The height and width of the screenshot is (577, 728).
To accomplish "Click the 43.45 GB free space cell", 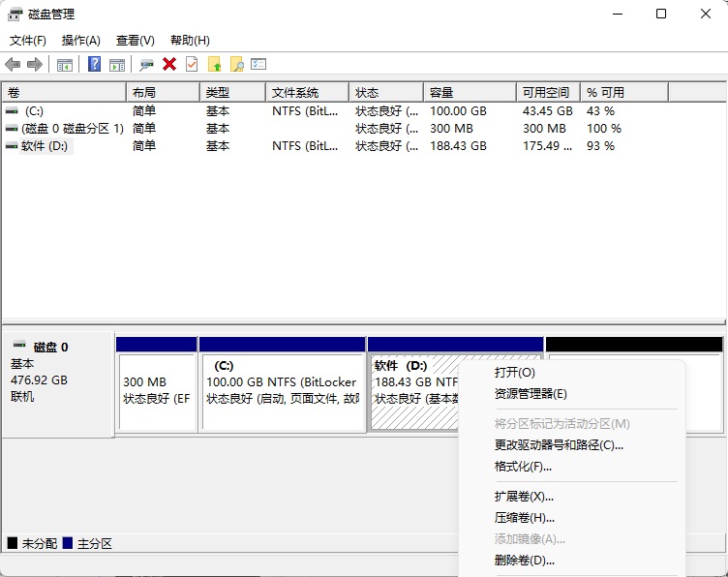I will (x=547, y=111).
